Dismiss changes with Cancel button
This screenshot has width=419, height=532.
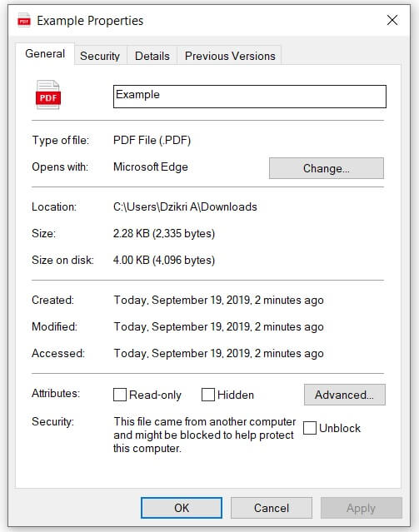(272, 508)
